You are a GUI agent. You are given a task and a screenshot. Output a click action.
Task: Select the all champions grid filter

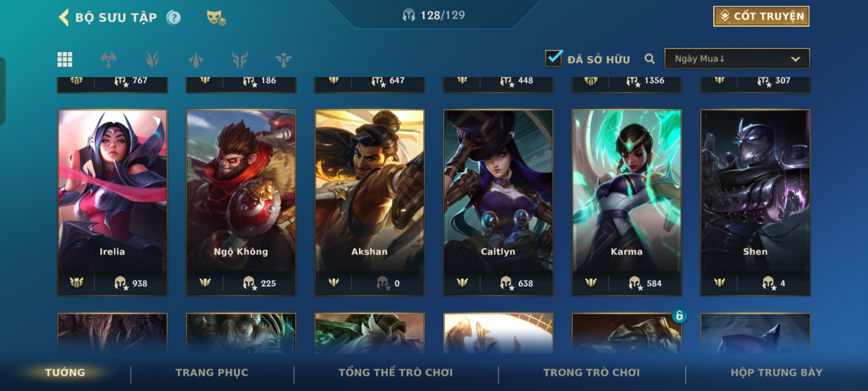click(x=65, y=59)
